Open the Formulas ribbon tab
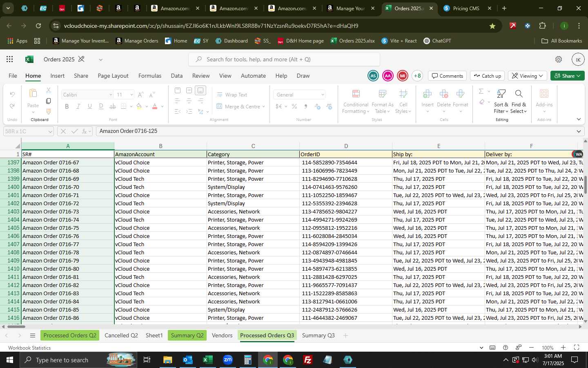The height and width of the screenshot is (368, 588). coord(150,76)
